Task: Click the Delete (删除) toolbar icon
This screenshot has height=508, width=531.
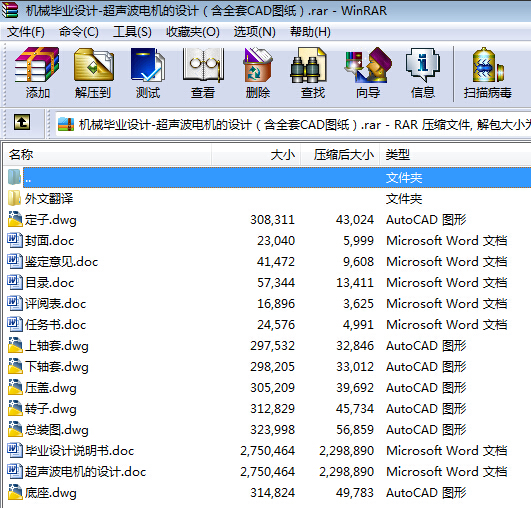Action: pyautogui.click(x=258, y=65)
